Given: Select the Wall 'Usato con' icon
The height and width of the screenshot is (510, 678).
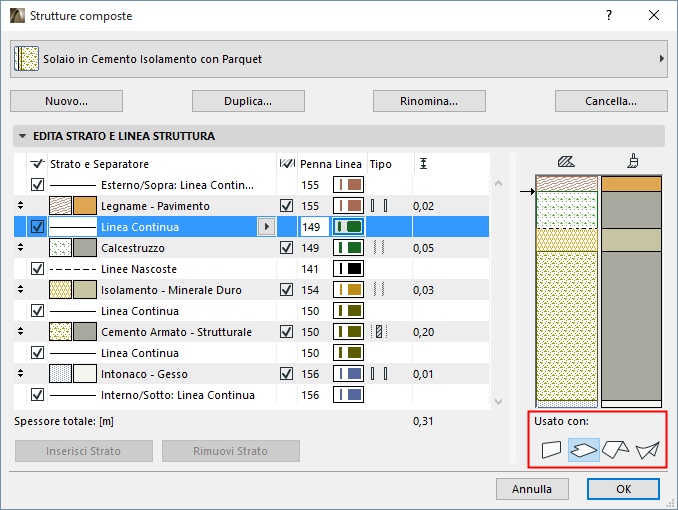Looking at the screenshot, I should coord(551,450).
